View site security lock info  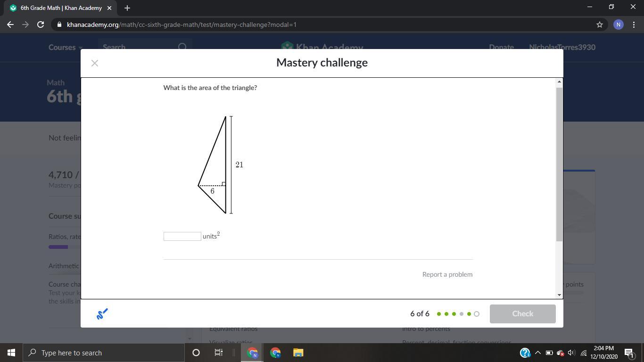(x=59, y=25)
